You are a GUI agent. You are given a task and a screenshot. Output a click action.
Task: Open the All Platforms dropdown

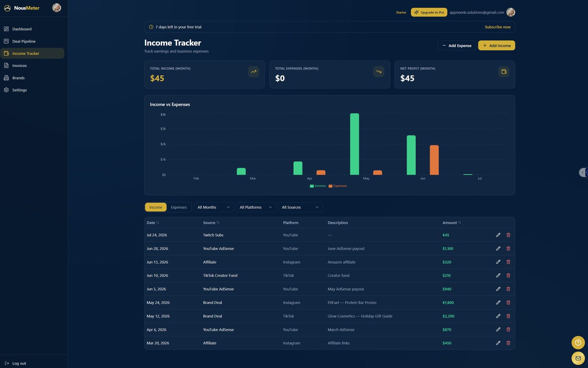pyautogui.click(x=256, y=207)
